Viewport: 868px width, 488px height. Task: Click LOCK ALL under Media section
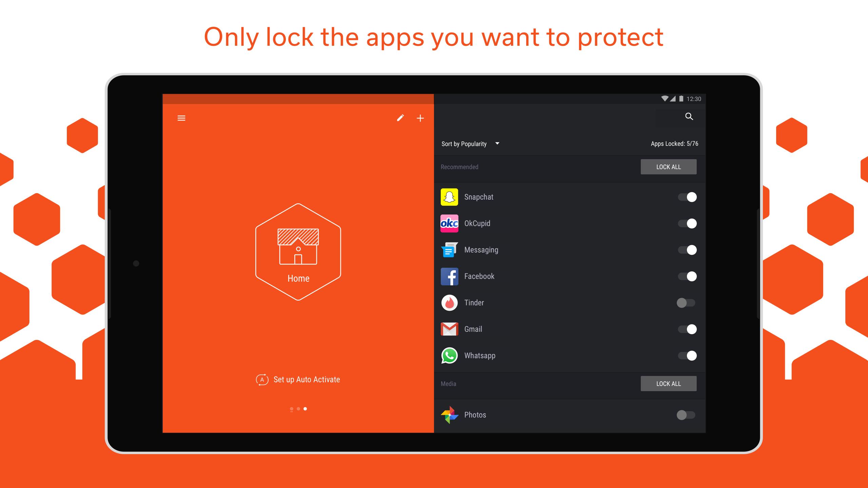coord(669,383)
